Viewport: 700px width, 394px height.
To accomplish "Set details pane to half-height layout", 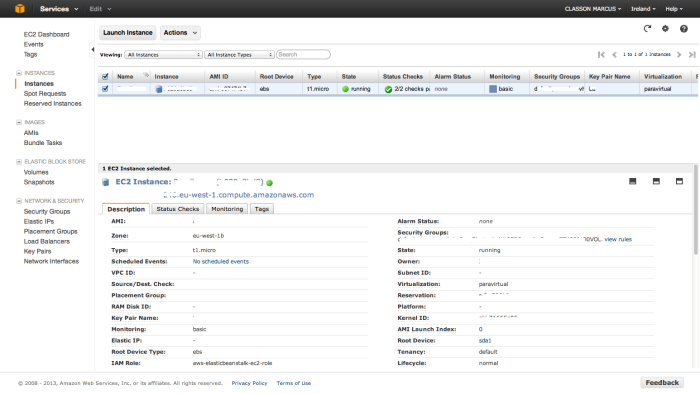I will [x=656, y=181].
